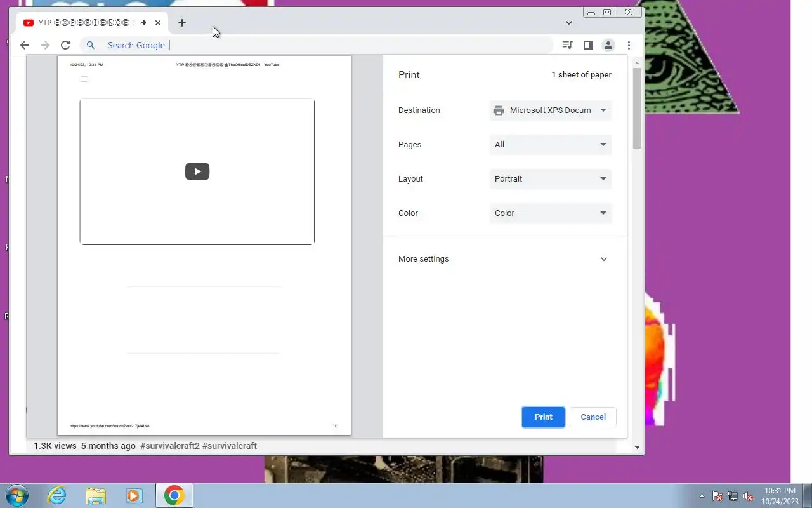Reload the page with refresh icon
812x508 pixels.
click(x=65, y=45)
